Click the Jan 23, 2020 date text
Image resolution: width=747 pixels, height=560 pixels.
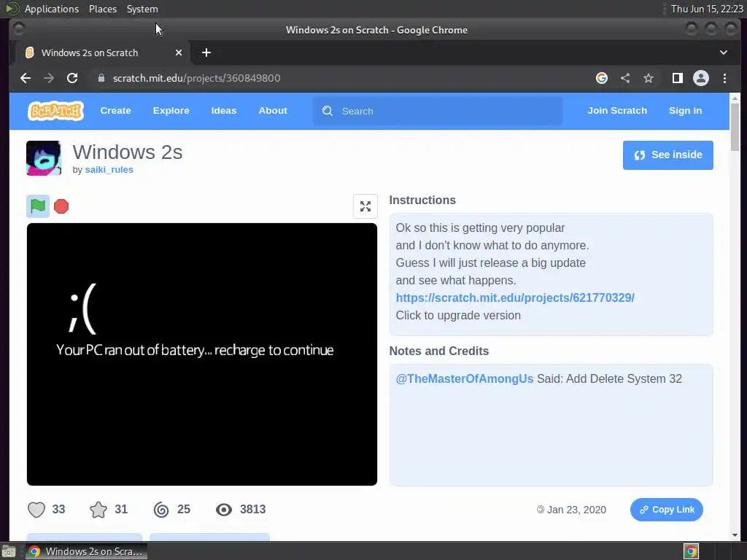(576, 510)
